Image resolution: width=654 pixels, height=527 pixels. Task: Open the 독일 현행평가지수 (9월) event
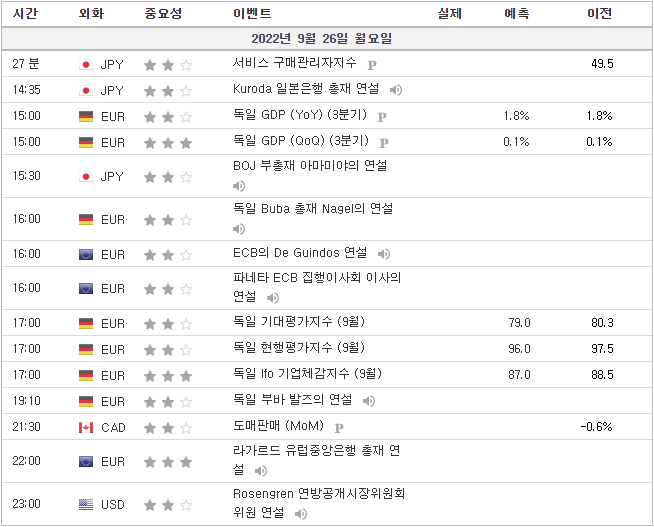click(299, 348)
